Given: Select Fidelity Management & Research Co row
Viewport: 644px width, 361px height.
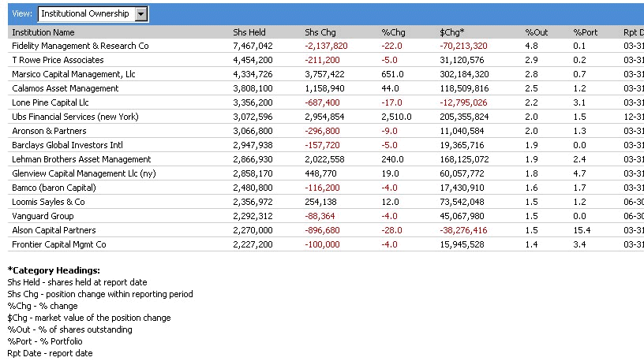Looking at the screenshot, I should tap(326, 46).
